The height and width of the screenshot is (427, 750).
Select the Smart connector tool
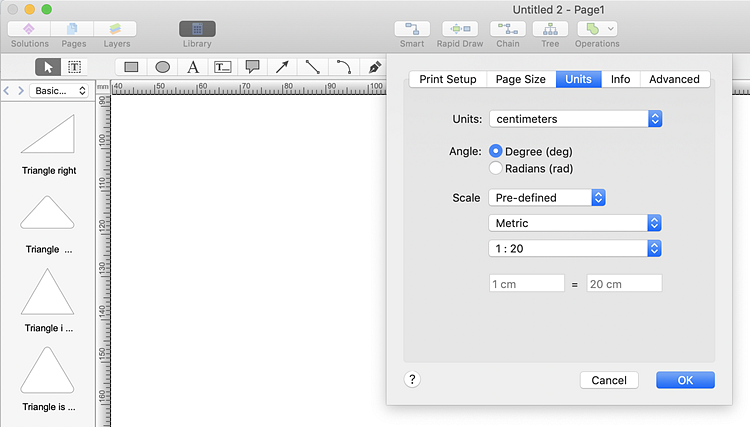[x=411, y=30]
